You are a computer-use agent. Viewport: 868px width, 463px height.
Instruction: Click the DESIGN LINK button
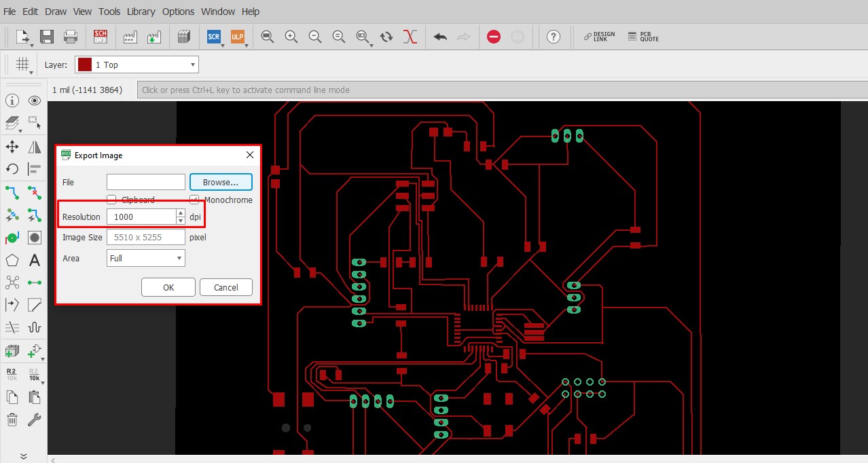click(x=599, y=37)
